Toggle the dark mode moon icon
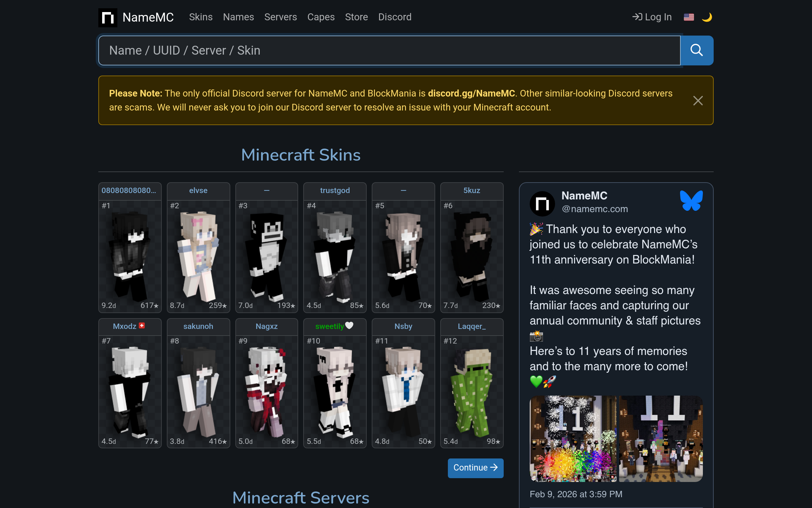 707,17
